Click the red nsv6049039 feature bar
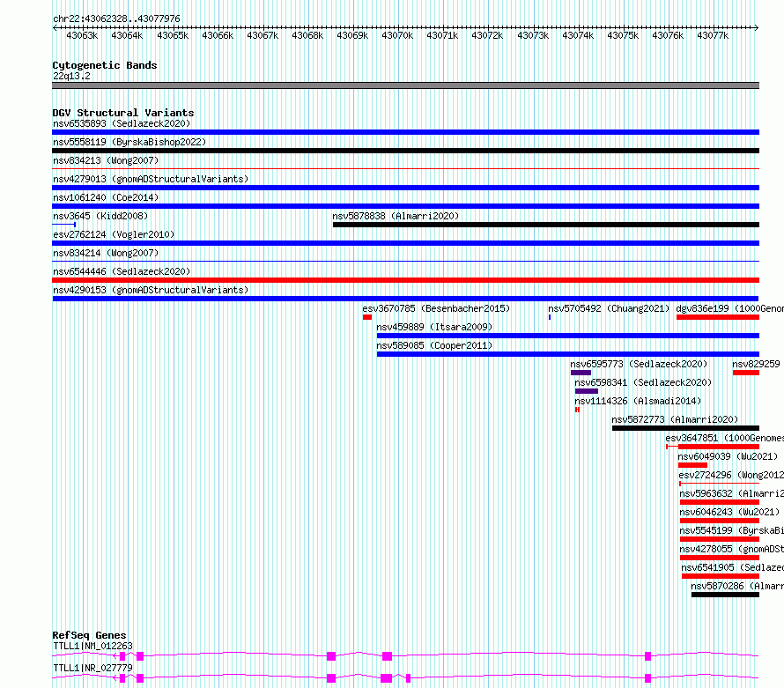Screen dimensions: 784x688 point(692,465)
